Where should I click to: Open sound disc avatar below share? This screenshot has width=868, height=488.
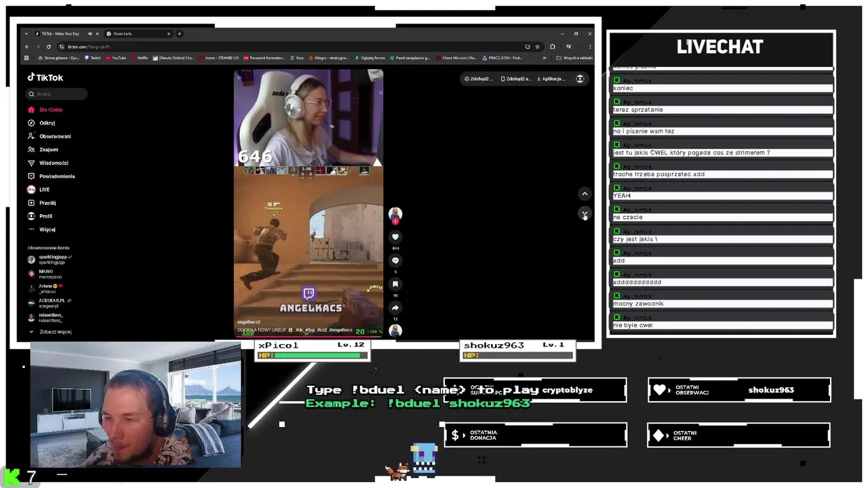[395, 330]
